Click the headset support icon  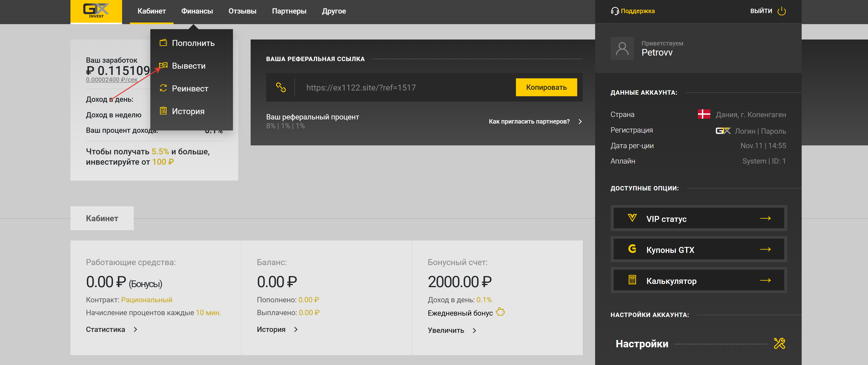[615, 11]
